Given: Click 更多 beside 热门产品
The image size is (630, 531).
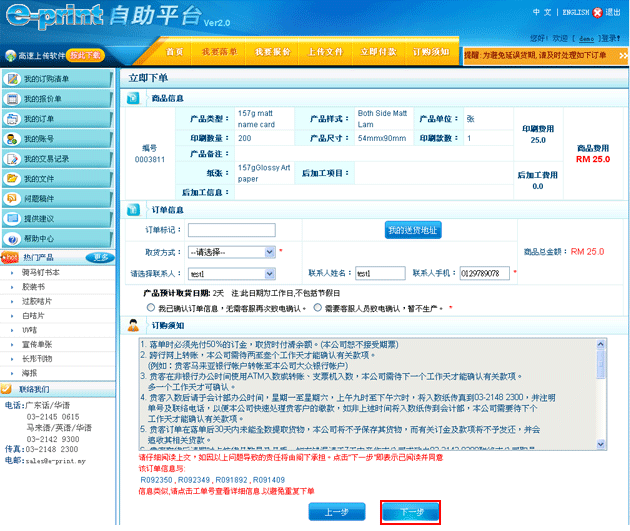Looking at the screenshot, I should click(x=99, y=257).
